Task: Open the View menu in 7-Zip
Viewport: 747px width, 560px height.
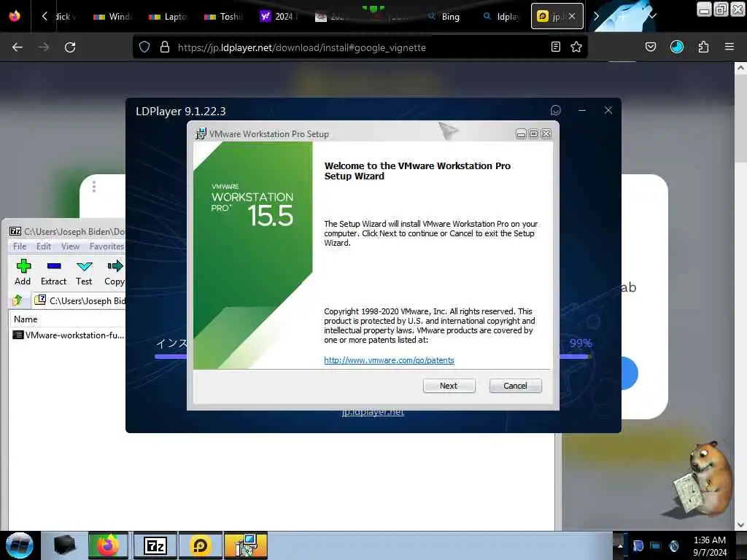Action: (x=70, y=246)
